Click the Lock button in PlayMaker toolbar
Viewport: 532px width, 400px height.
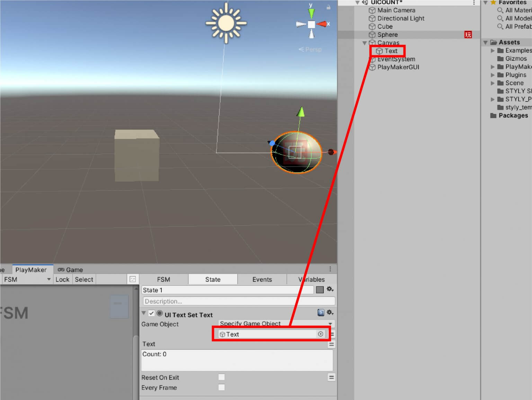62,279
